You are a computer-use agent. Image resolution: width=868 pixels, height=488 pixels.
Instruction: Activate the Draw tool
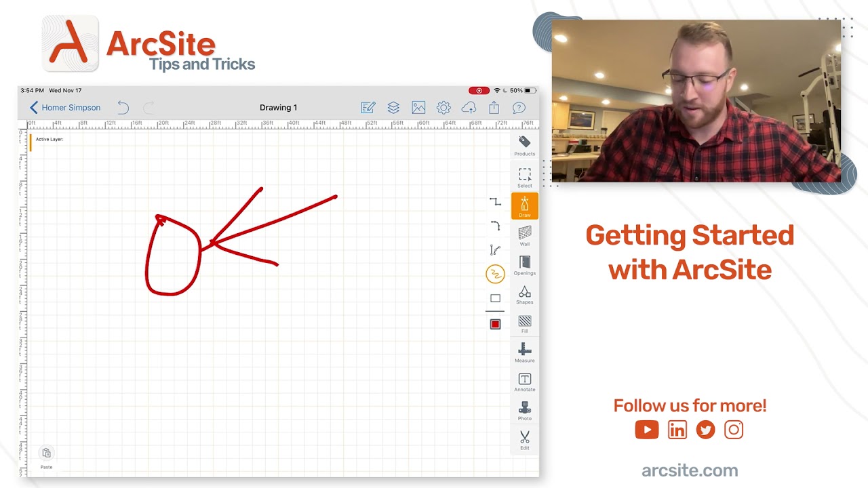[x=524, y=206]
